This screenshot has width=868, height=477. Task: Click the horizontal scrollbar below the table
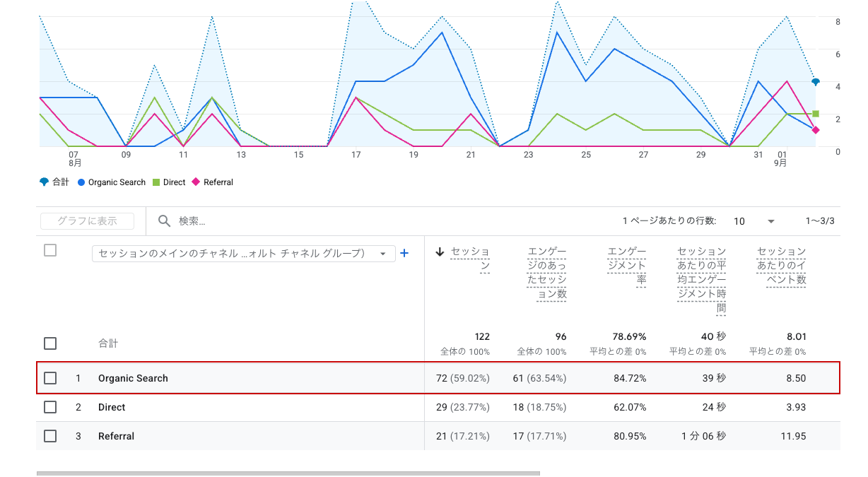pos(288,473)
